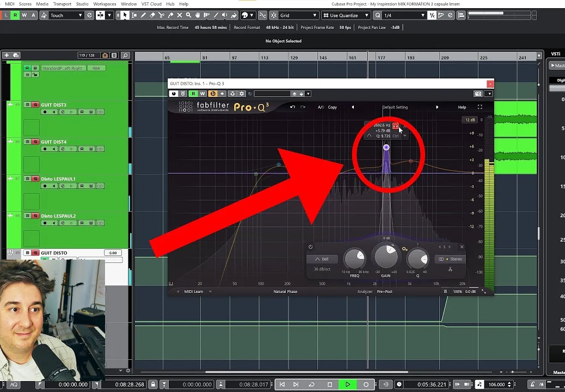Click the FREQ knob
Screen dimensions: 565x392
coord(354,258)
